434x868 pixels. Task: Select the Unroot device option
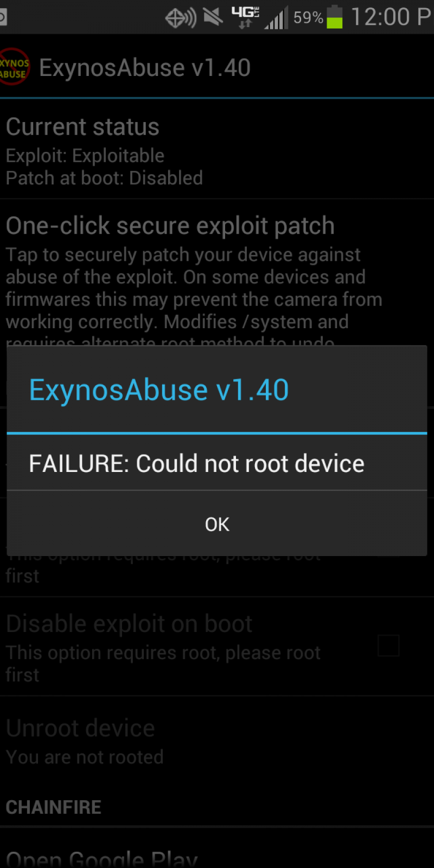tap(217, 741)
